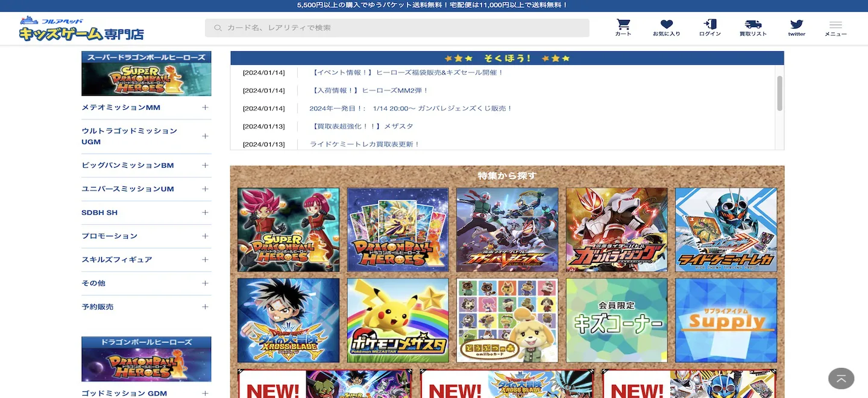Open the ポケモンメザスタ Pikachu thumbnail
Screen dimensions: 868x398
(398, 320)
